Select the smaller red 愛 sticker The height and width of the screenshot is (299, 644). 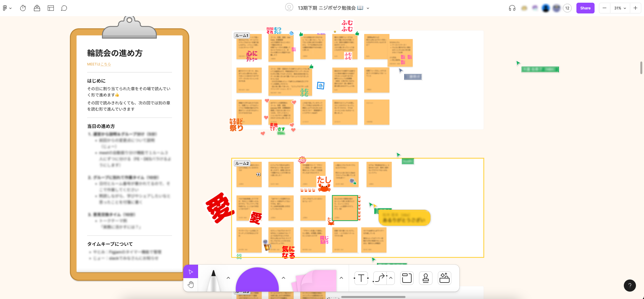click(256, 218)
